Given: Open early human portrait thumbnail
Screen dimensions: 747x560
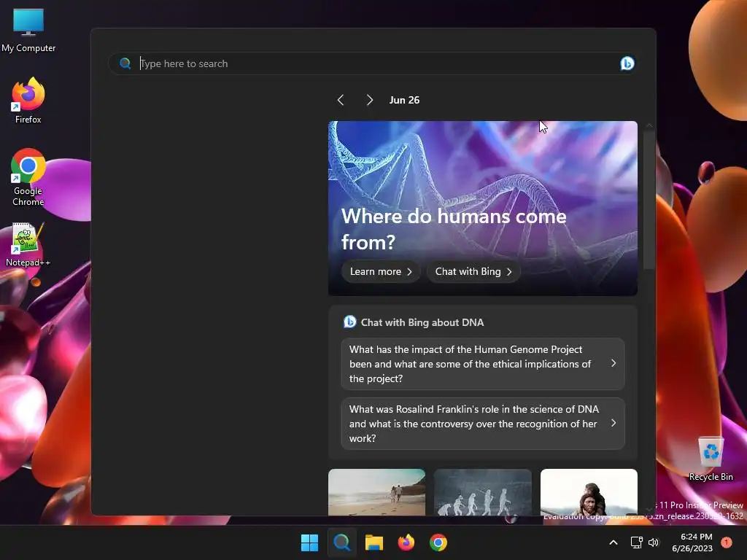Looking at the screenshot, I should point(589,492).
